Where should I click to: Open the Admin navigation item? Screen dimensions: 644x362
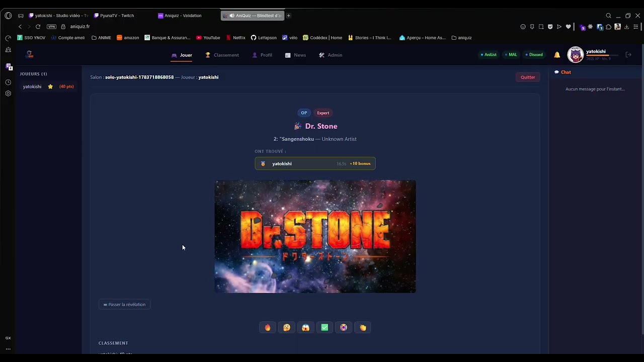click(x=331, y=55)
